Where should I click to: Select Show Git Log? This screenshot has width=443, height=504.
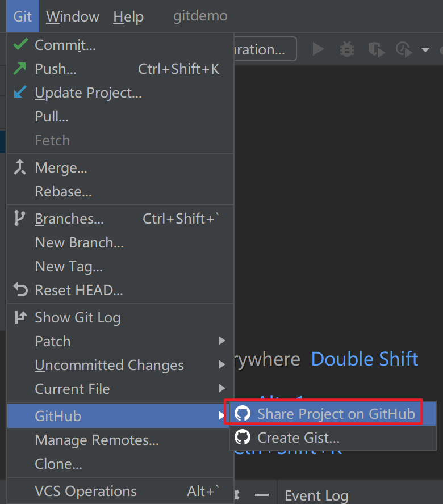(120, 318)
